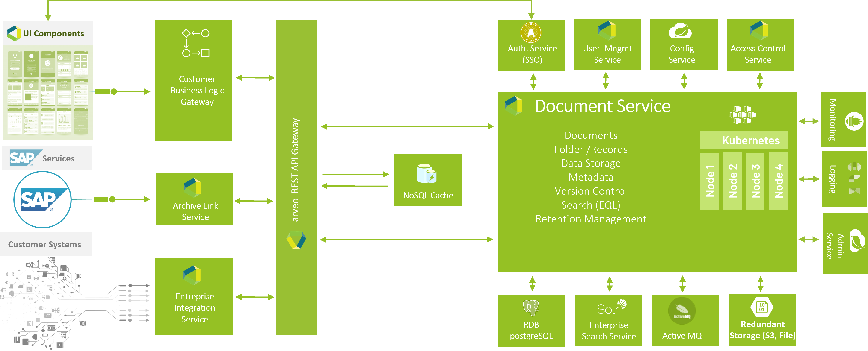Viewport: 868px width, 351px height.
Task: Click the Search (EQL) feature line
Action: click(x=591, y=205)
